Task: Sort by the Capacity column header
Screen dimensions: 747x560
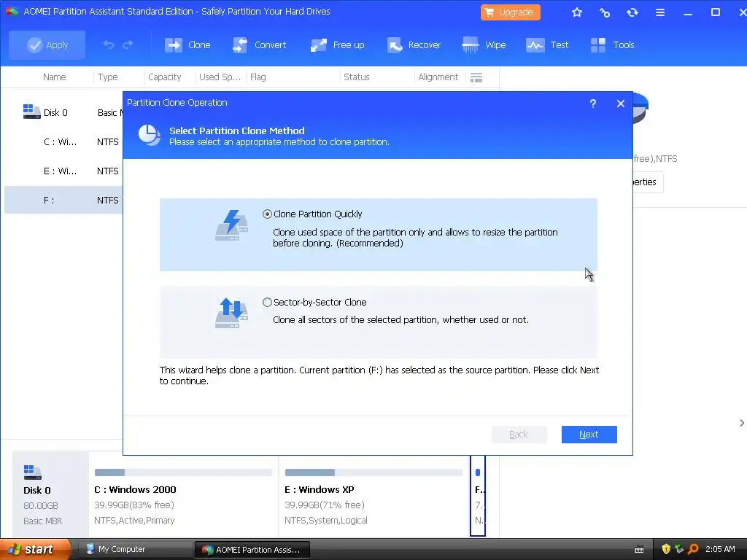Action: [164, 77]
